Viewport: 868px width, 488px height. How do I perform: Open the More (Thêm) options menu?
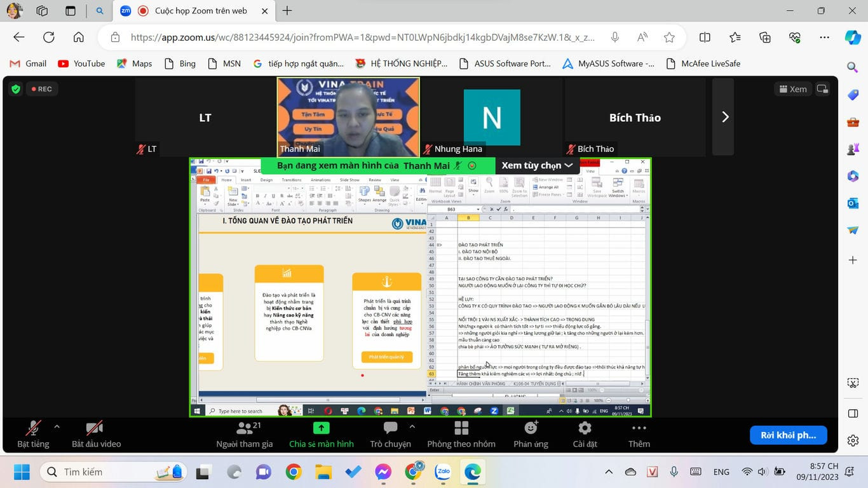pyautogui.click(x=639, y=429)
